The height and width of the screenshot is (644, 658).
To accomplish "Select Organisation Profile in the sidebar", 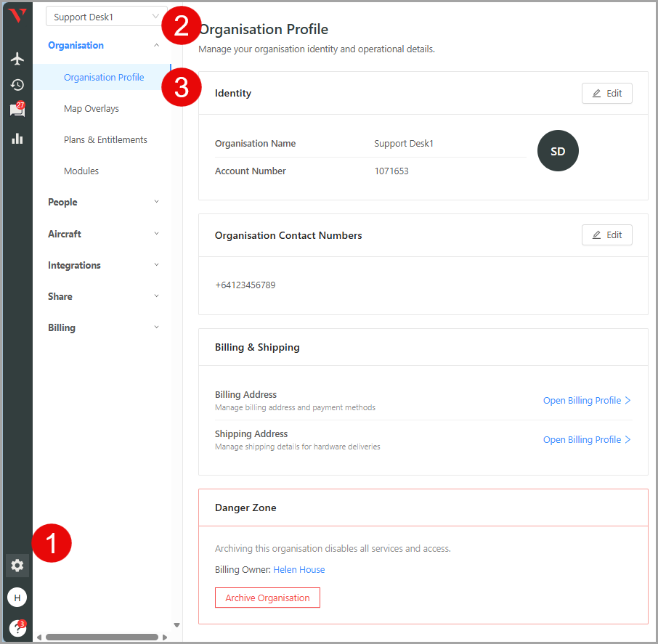I will pyautogui.click(x=102, y=77).
